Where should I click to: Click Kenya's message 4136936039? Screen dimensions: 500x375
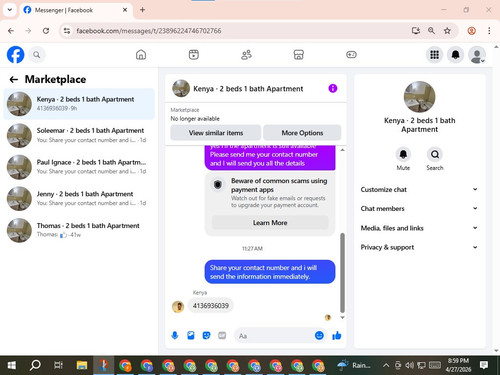211,305
